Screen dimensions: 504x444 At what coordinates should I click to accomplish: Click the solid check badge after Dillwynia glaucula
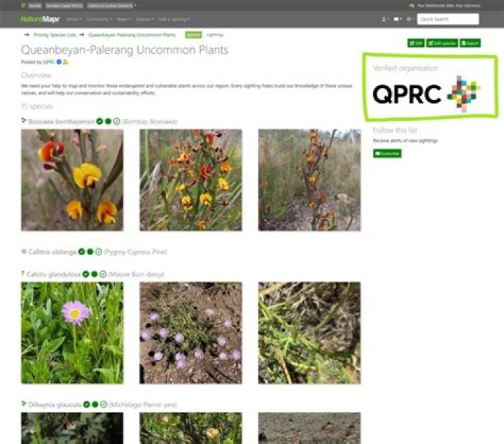(87, 405)
